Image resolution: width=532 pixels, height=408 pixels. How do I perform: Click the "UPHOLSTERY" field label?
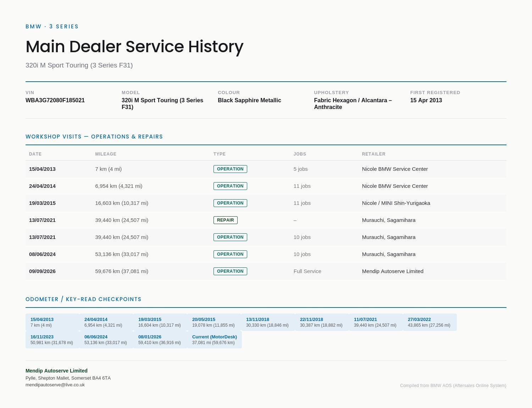point(331,92)
